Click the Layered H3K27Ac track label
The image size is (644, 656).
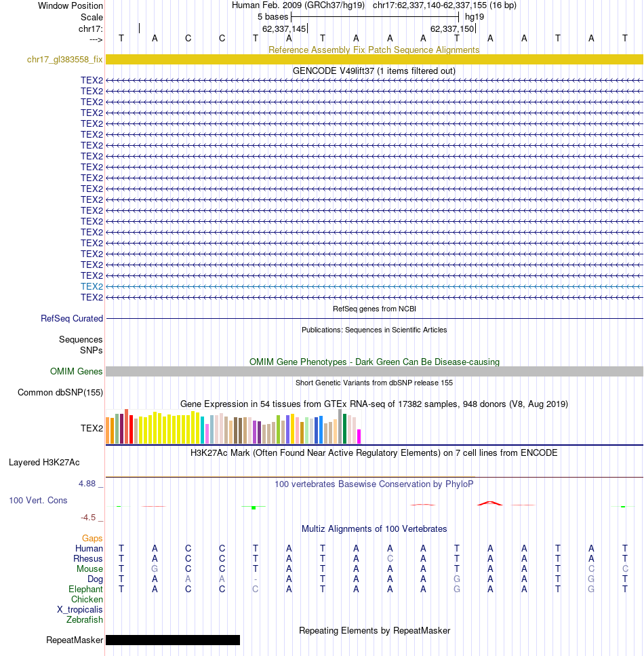(x=44, y=462)
